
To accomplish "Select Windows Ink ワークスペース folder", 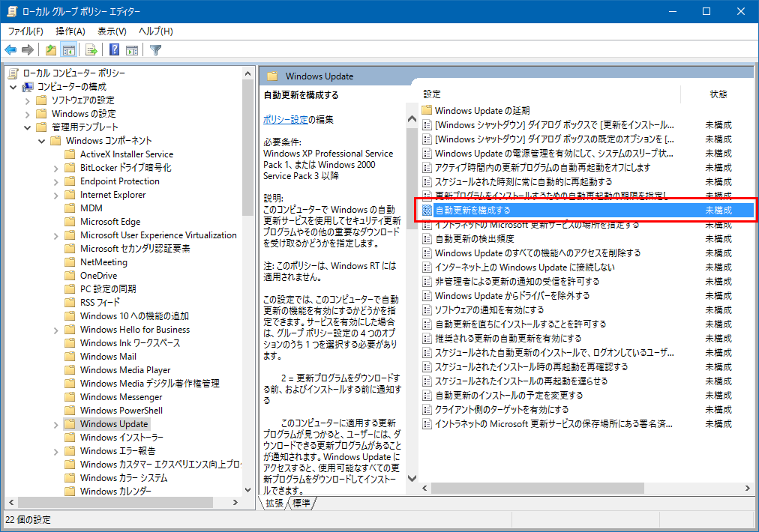I will pos(130,343).
